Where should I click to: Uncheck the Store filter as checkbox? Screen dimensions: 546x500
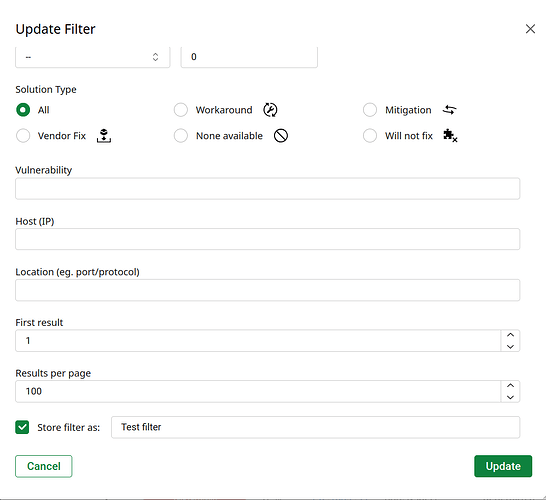[22, 427]
